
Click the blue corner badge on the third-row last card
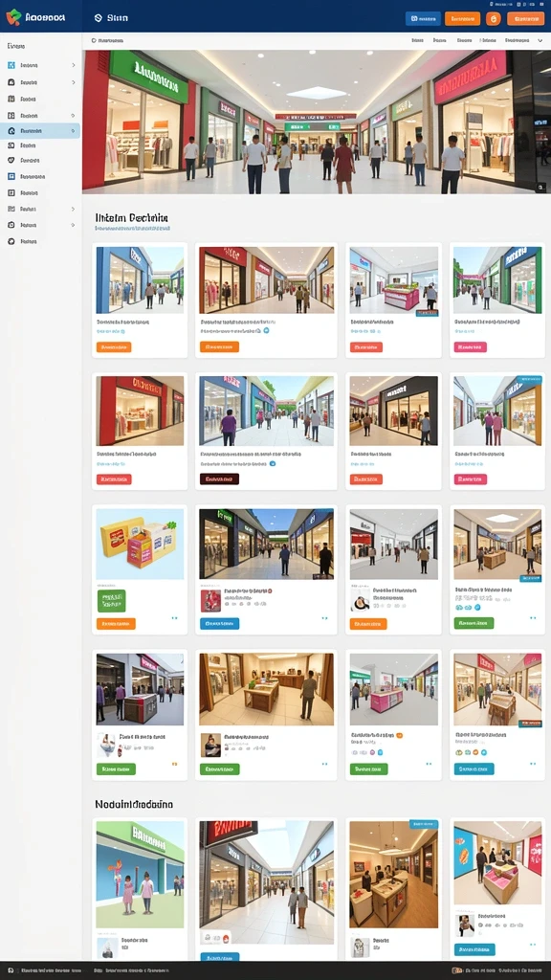(529, 579)
